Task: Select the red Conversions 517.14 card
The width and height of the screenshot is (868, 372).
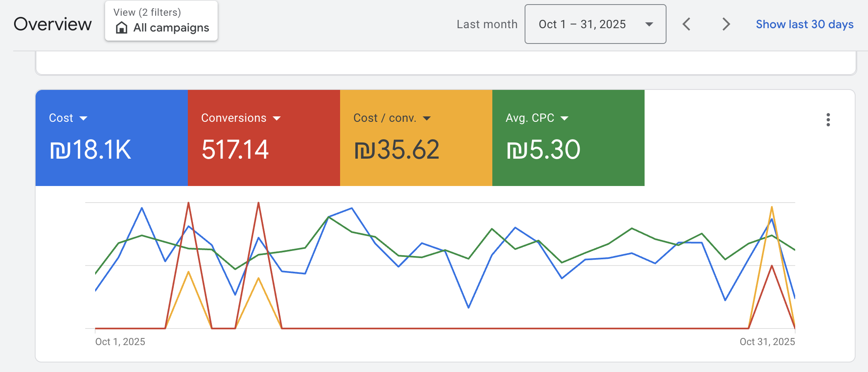Action: (264, 138)
